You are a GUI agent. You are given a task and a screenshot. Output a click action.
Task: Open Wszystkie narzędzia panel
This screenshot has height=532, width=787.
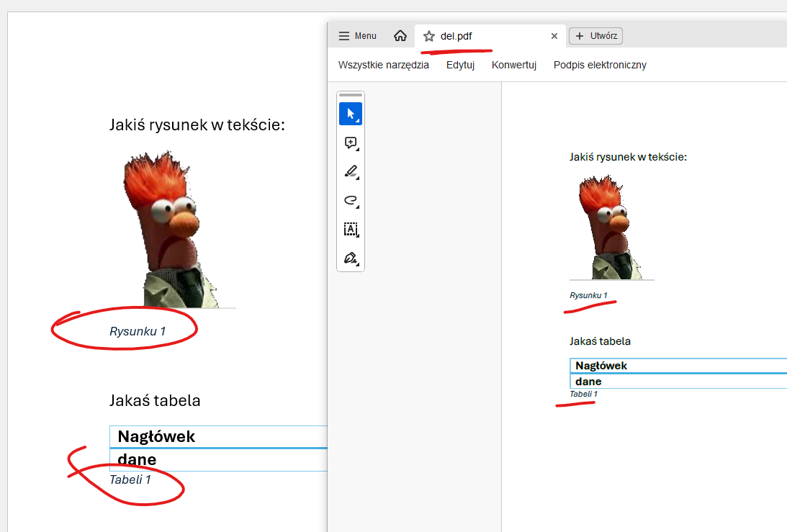click(384, 65)
